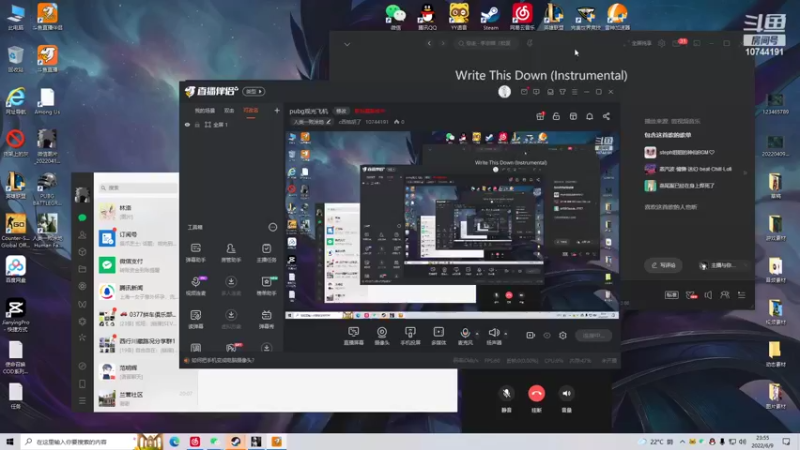Click the 麦克风 microphone icon
This screenshot has width=800, height=450.
(x=465, y=335)
